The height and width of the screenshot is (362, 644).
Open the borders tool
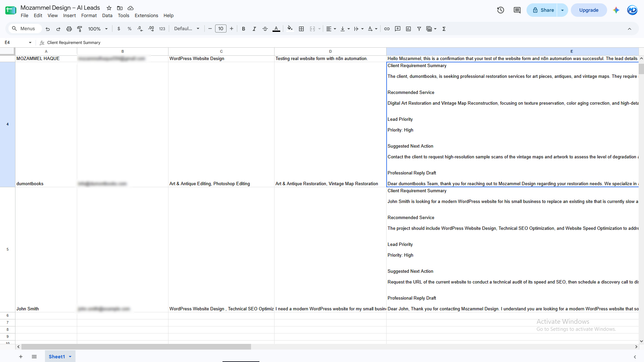click(301, 29)
